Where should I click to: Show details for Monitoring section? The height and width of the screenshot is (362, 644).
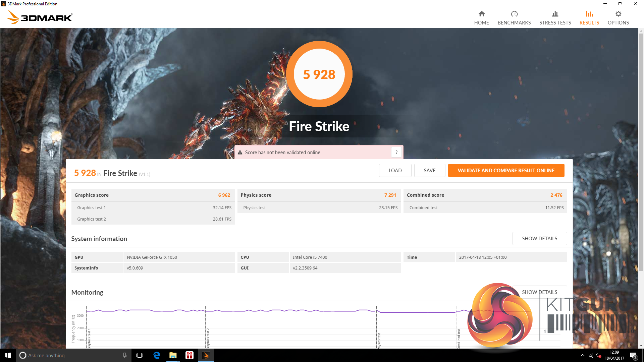[539, 292]
